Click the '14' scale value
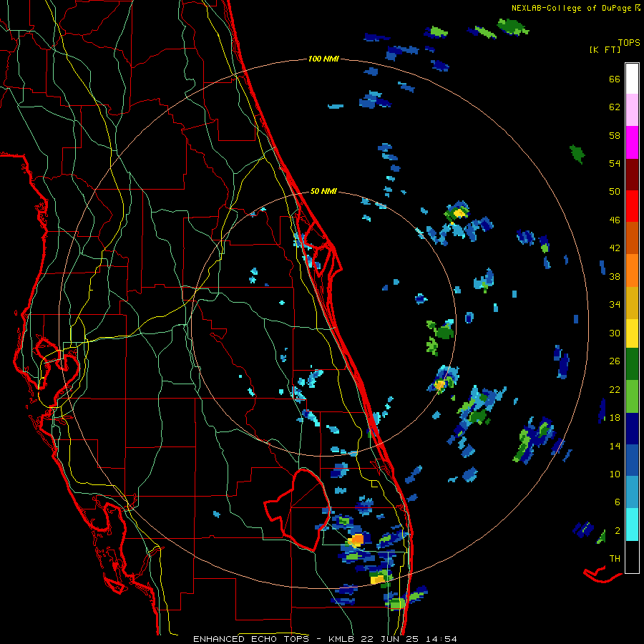The width and height of the screenshot is (644, 644). tap(615, 446)
